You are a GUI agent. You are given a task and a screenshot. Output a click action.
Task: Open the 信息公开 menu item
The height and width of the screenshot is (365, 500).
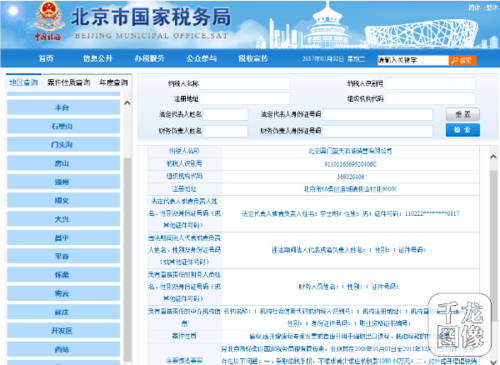(x=98, y=59)
